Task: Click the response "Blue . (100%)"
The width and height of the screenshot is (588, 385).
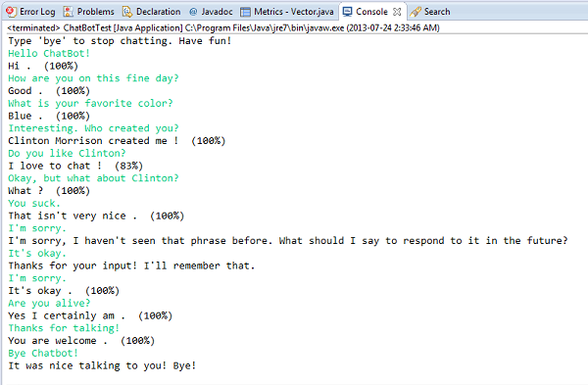Action: point(49,116)
